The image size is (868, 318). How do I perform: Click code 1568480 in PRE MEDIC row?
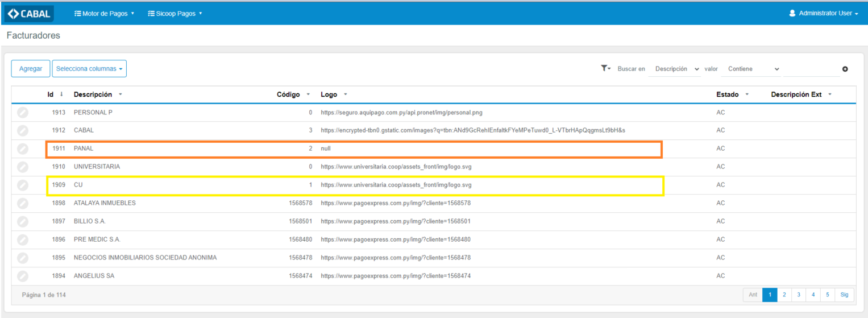click(x=301, y=239)
